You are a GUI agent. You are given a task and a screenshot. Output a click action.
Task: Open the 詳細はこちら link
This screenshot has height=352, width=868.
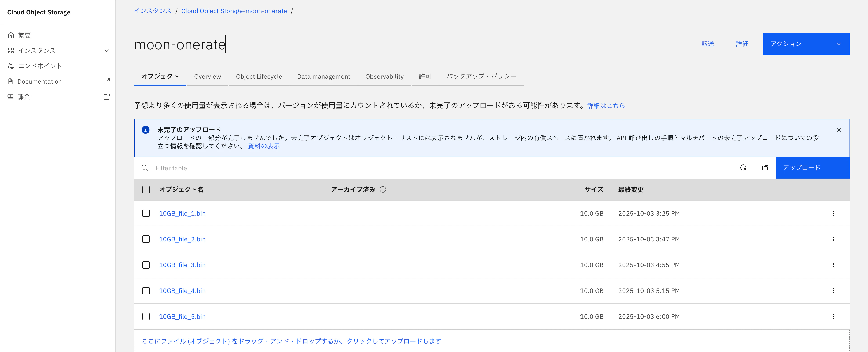click(x=606, y=106)
